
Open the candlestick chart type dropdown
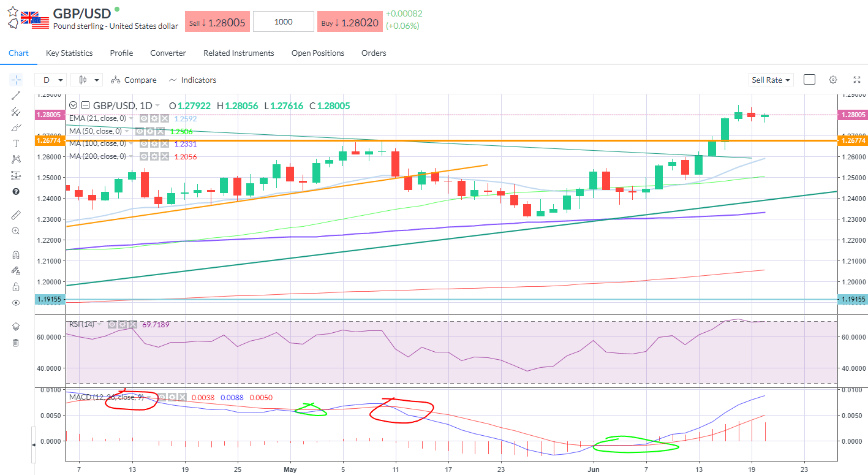pyautogui.click(x=86, y=80)
